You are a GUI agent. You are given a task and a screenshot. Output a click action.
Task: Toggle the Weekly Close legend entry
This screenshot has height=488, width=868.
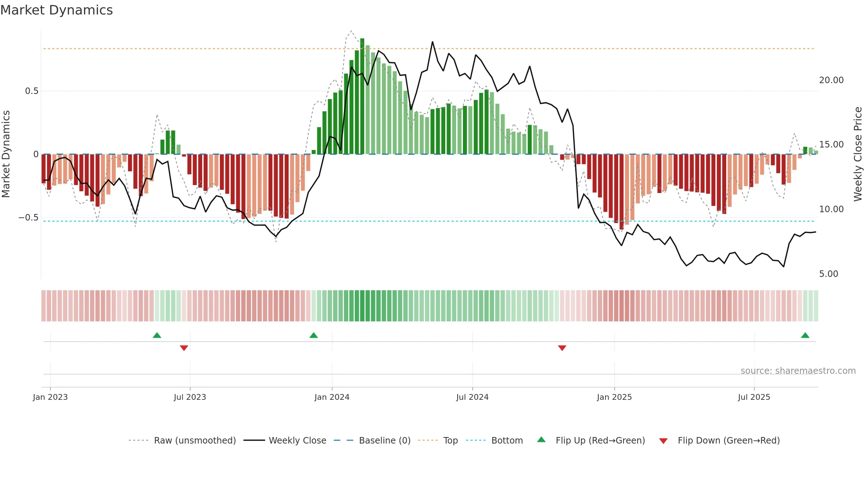pyautogui.click(x=285, y=440)
